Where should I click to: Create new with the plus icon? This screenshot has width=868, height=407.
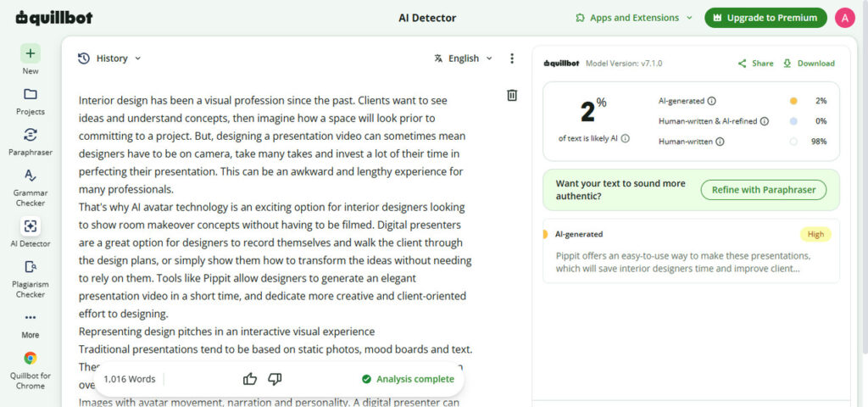(31, 53)
